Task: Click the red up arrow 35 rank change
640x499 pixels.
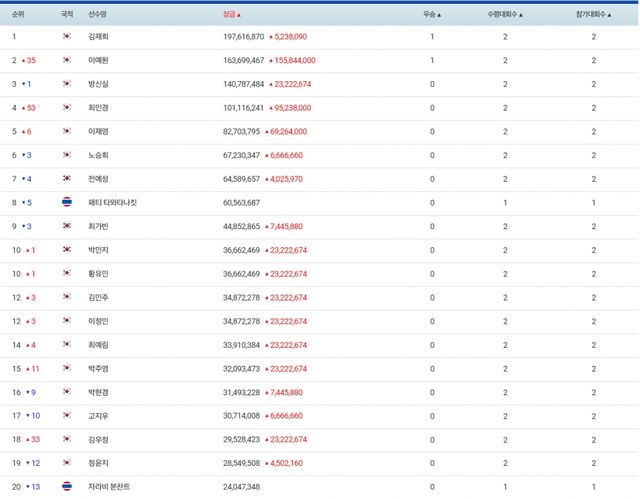Action: click(29, 61)
